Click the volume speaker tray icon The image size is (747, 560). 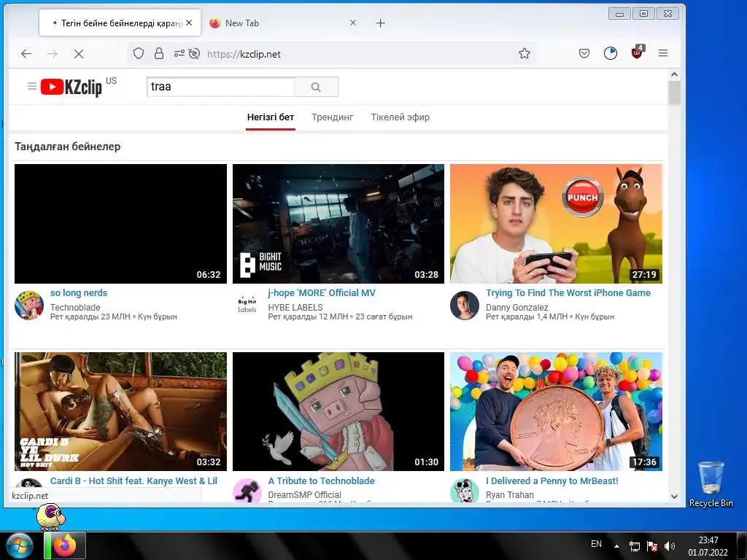(x=670, y=546)
